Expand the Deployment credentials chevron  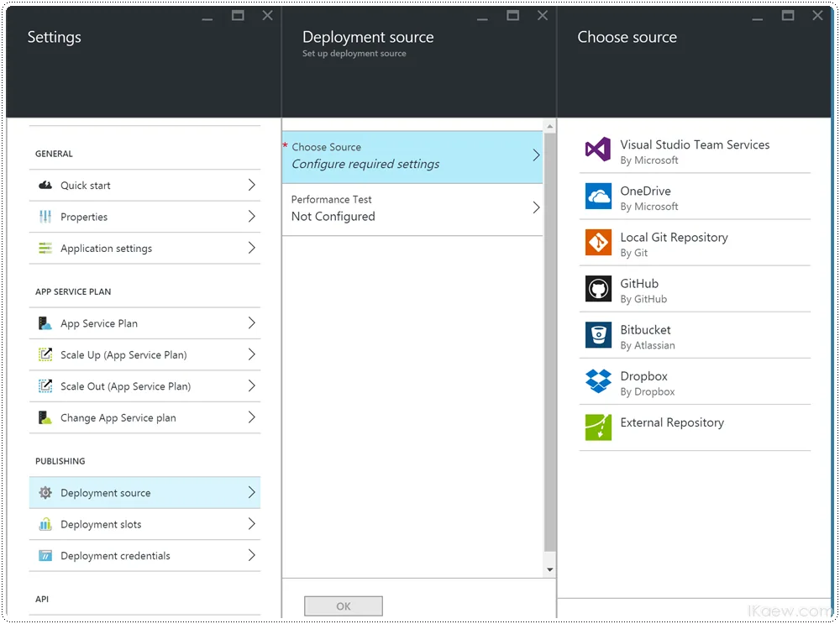click(x=252, y=555)
